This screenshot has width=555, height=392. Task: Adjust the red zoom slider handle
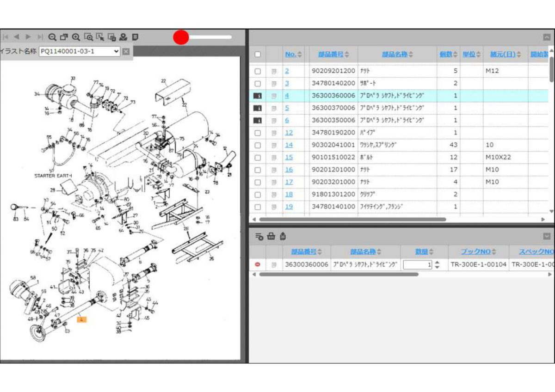click(x=181, y=37)
